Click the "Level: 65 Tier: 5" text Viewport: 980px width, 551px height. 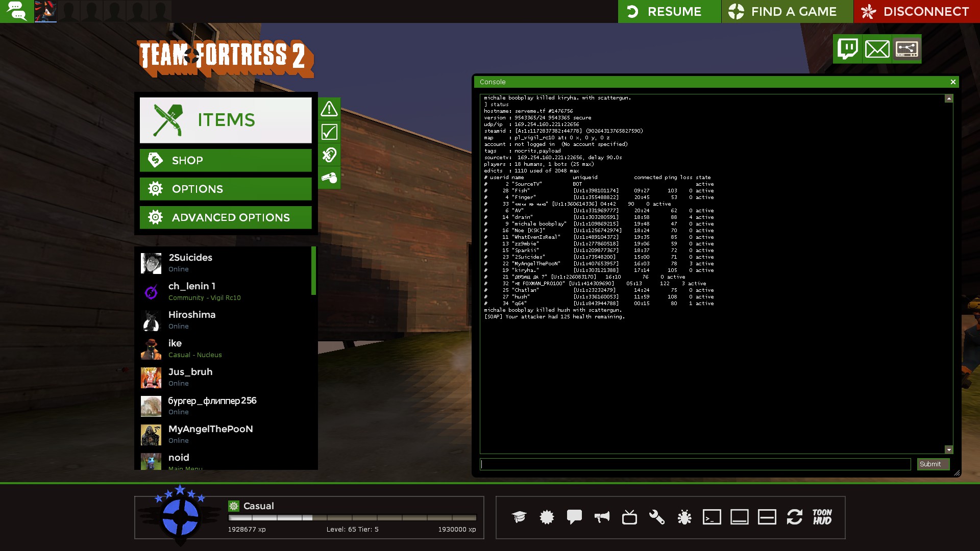pos(352,530)
